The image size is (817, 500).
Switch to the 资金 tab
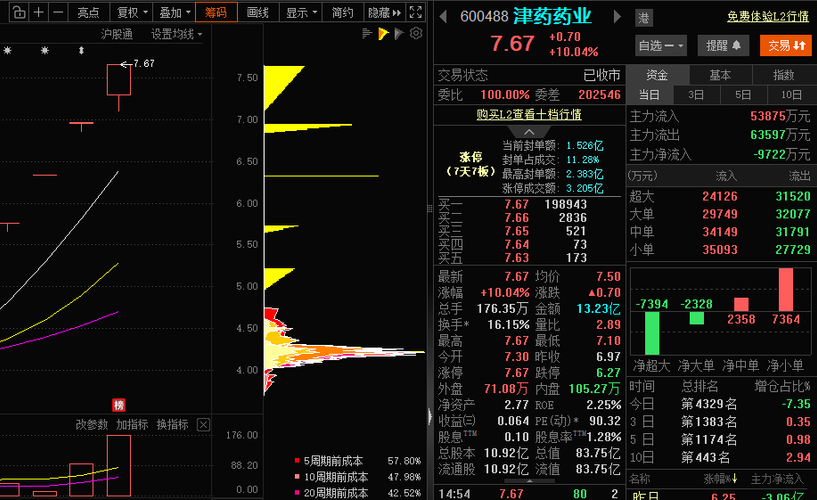point(658,75)
